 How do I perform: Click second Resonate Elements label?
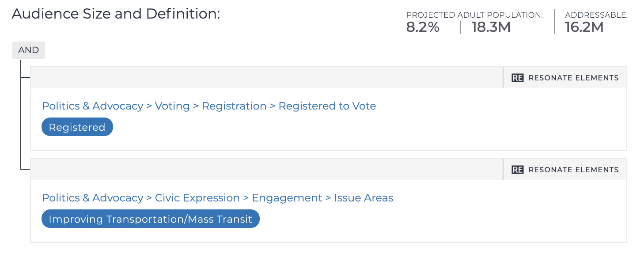(573, 170)
